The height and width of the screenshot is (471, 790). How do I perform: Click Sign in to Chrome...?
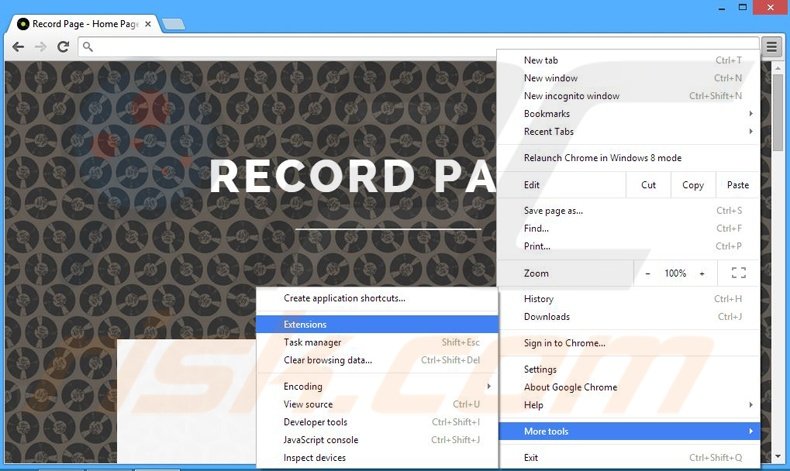point(628,343)
